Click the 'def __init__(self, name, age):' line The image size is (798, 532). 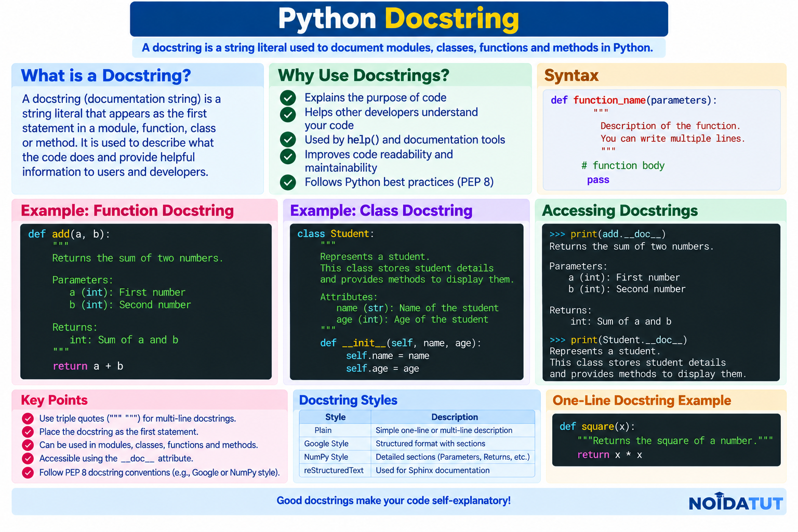click(x=401, y=343)
